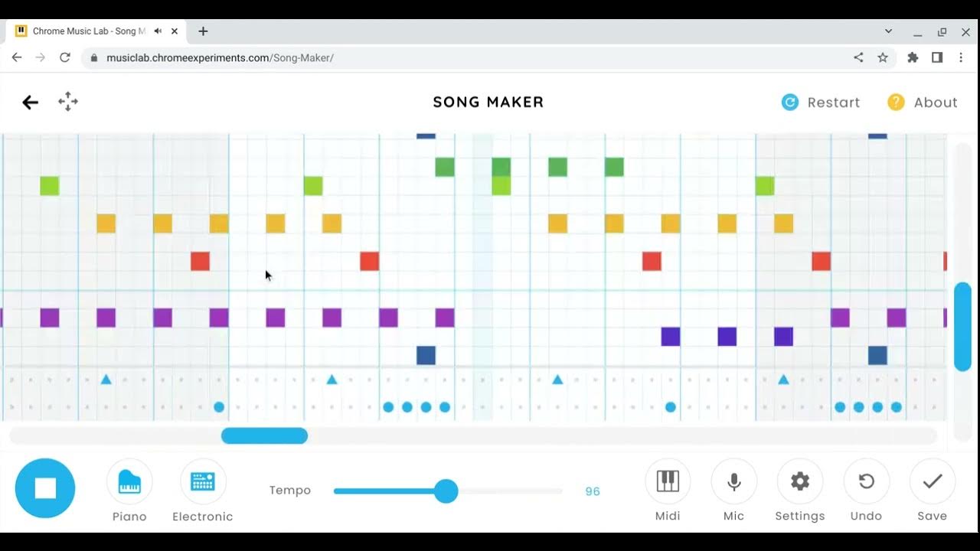Toggle the leftmost red note
980x551 pixels.
(200, 261)
